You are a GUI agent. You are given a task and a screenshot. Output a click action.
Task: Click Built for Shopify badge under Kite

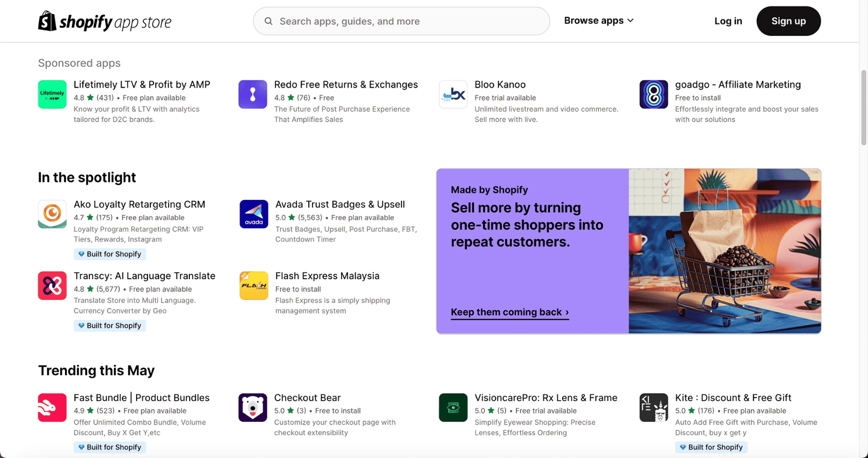click(x=711, y=447)
